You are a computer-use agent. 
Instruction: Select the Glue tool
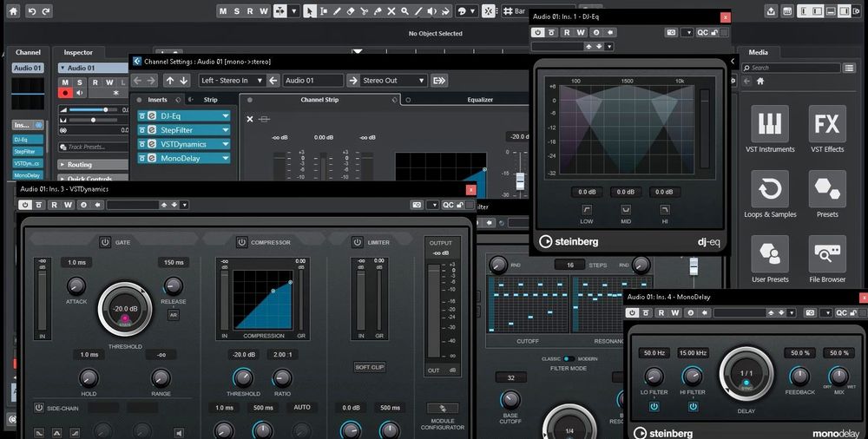(x=378, y=11)
